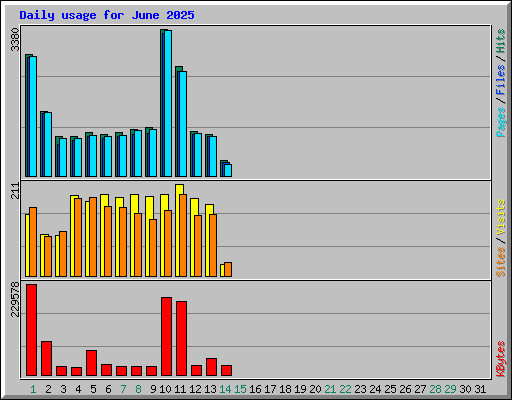Select the red KBytes bar for day 5
Image resolution: width=512 pixels, height=400 pixels.
point(91,363)
